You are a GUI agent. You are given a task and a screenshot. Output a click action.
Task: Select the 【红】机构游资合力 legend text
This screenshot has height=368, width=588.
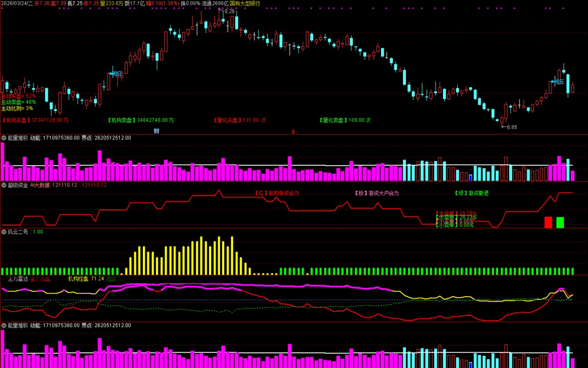coord(277,193)
